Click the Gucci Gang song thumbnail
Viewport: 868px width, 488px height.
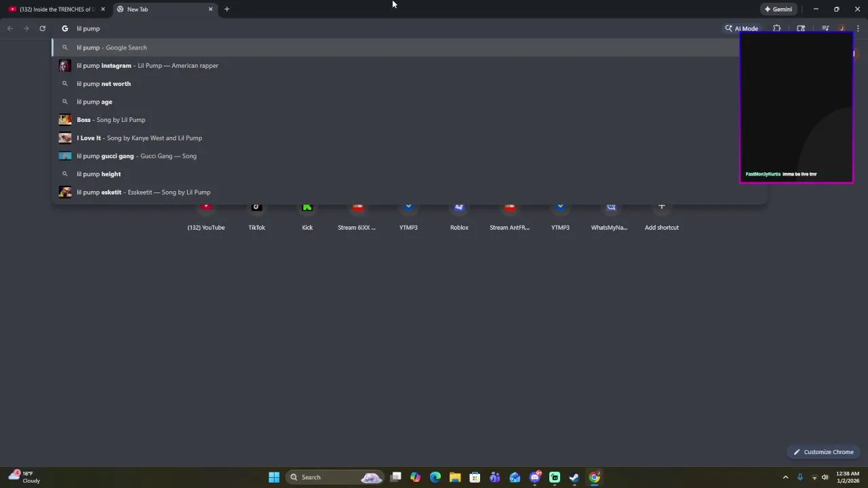click(x=65, y=156)
